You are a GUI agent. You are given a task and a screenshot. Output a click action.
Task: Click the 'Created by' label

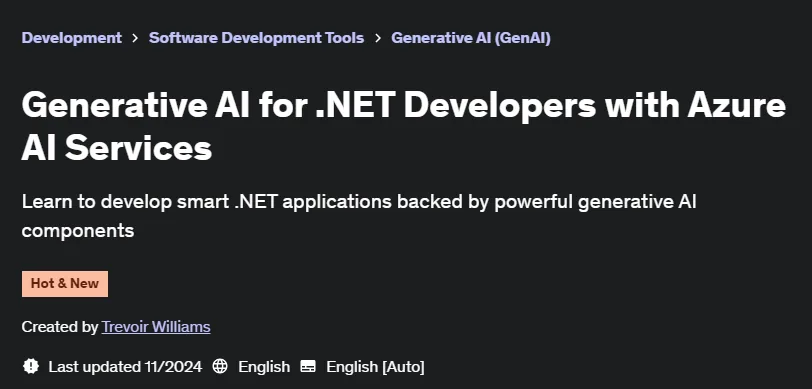coord(60,327)
